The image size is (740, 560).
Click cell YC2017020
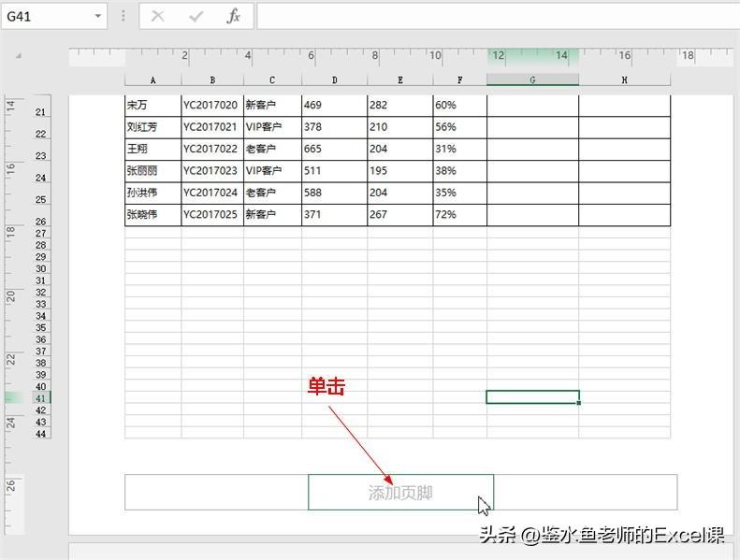[212, 106]
